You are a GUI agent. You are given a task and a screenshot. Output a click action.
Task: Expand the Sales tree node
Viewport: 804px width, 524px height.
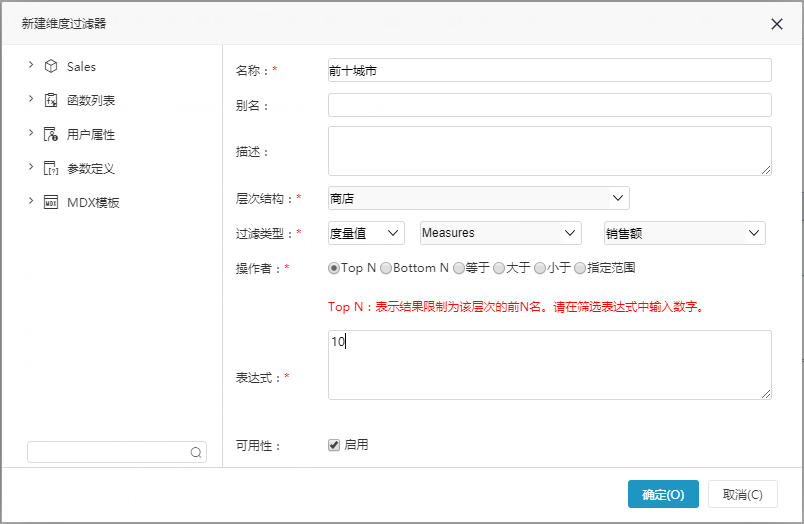pyautogui.click(x=31, y=65)
